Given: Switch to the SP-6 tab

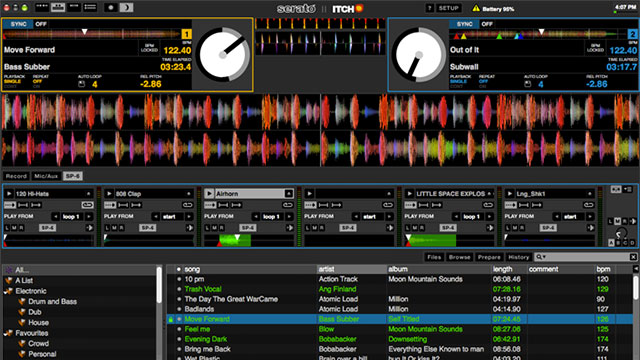Looking at the screenshot, I should point(73,176).
